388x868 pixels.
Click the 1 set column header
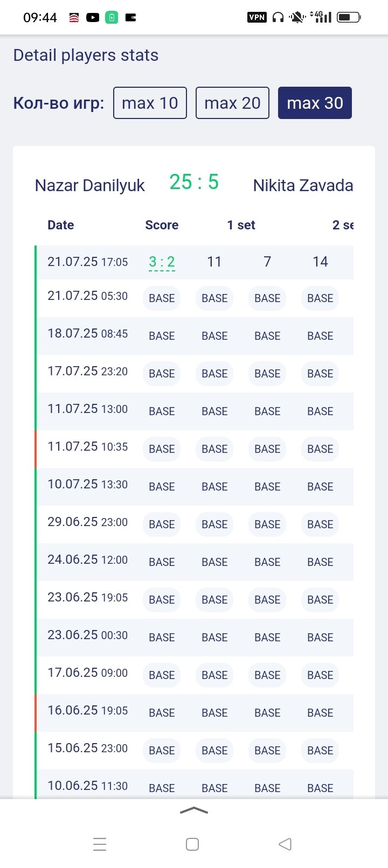pyautogui.click(x=241, y=225)
